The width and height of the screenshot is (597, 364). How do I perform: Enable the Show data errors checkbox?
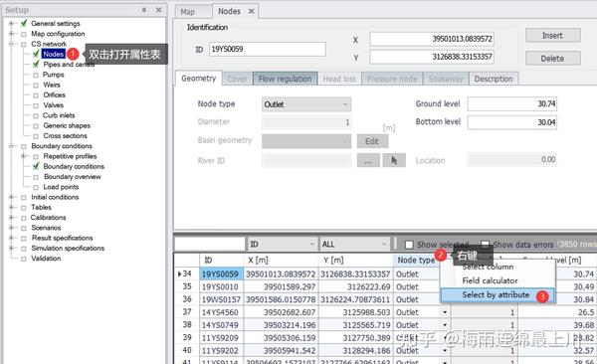click(486, 244)
